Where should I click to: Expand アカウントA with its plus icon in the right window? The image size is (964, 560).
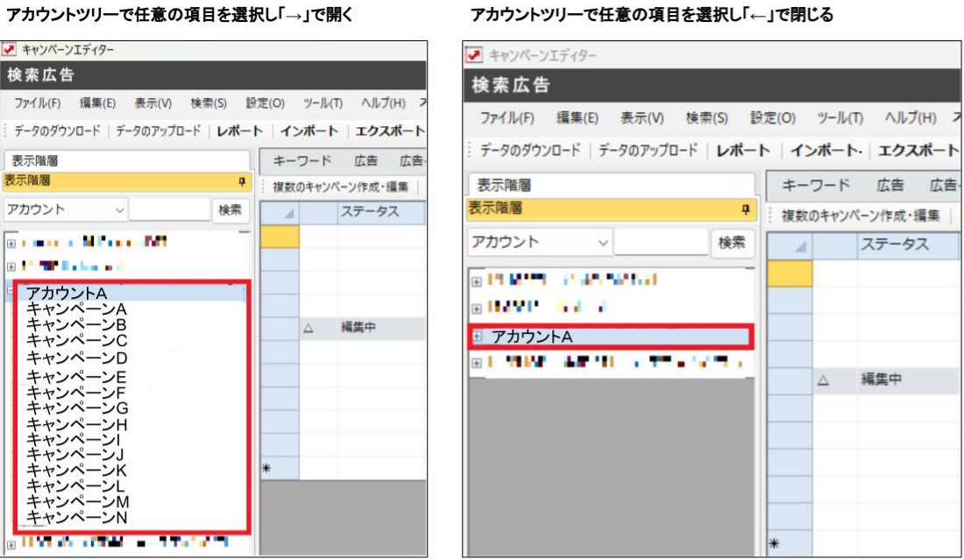click(478, 337)
